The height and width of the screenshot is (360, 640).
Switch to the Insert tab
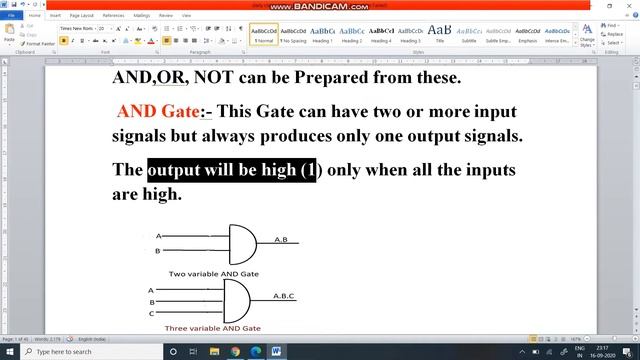click(55, 16)
